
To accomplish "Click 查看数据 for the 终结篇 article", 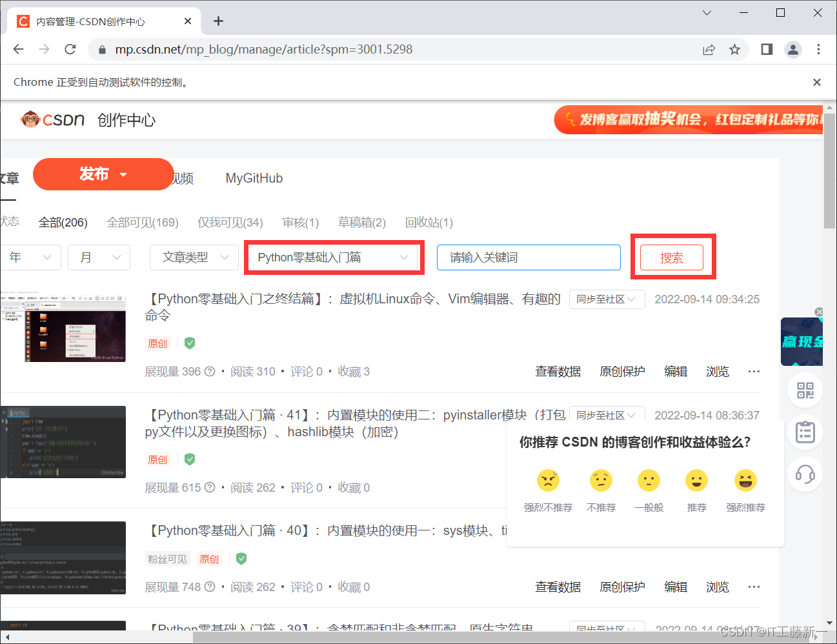I will [x=558, y=371].
